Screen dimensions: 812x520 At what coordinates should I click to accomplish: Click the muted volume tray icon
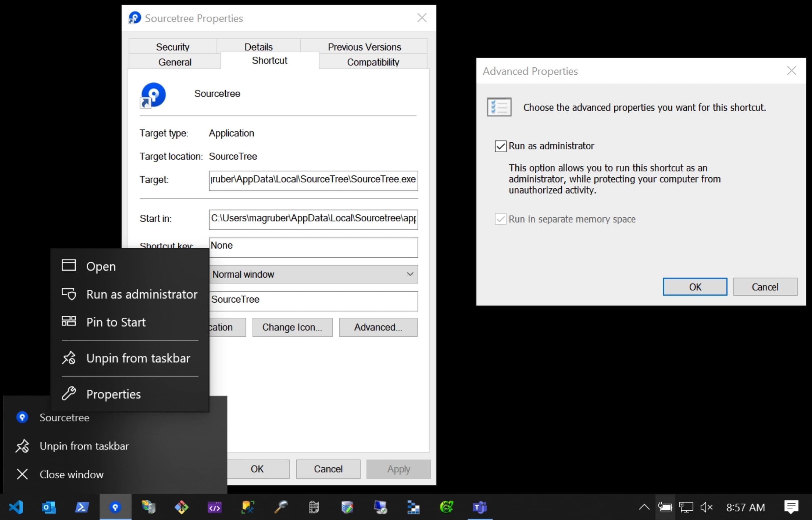[706, 507]
